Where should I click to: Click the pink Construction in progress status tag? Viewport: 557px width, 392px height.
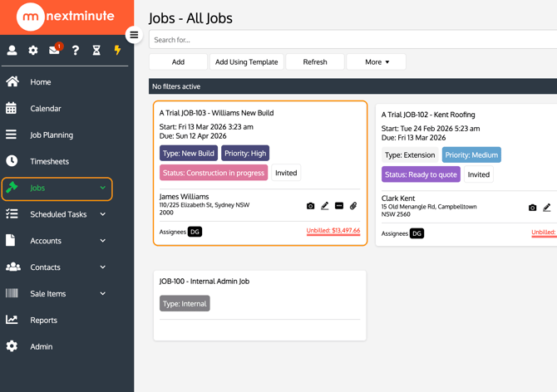[214, 173]
